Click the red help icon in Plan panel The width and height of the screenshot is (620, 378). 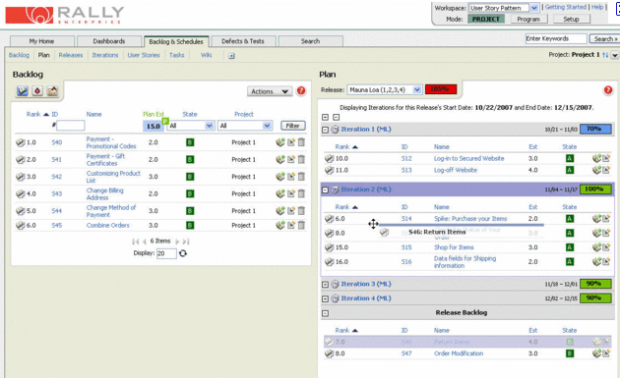point(608,90)
